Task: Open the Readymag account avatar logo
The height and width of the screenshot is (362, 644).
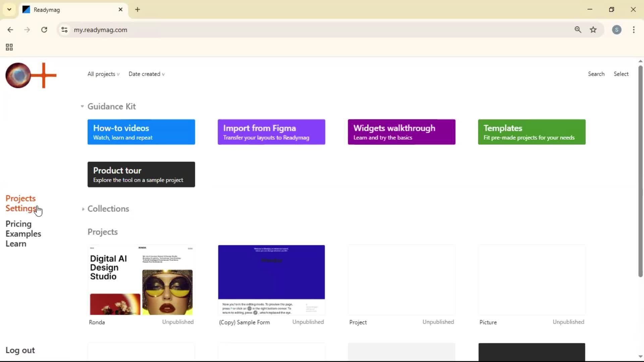Action: click(18, 75)
